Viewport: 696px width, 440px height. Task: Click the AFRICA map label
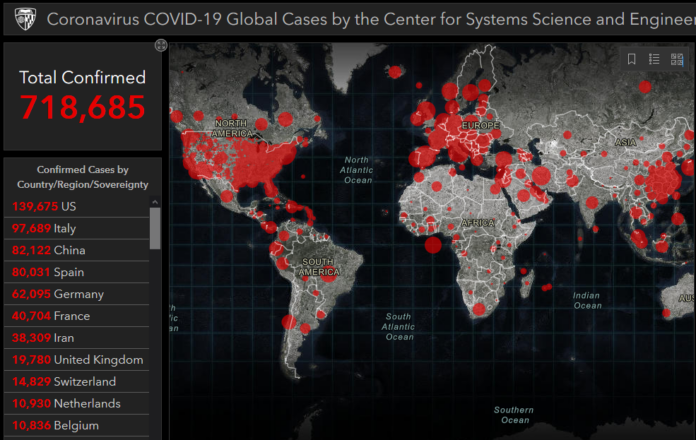pyautogui.click(x=478, y=222)
